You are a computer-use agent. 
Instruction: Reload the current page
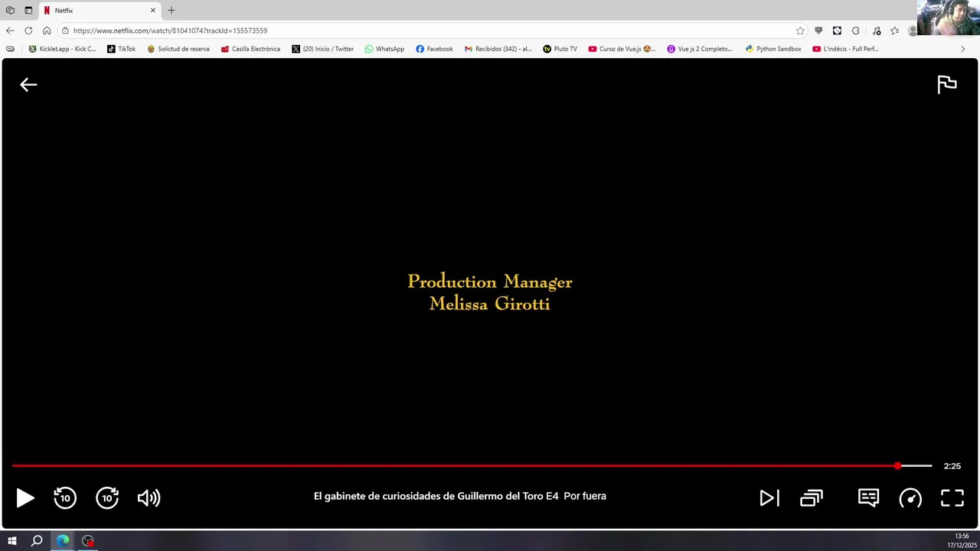(28, 31)
